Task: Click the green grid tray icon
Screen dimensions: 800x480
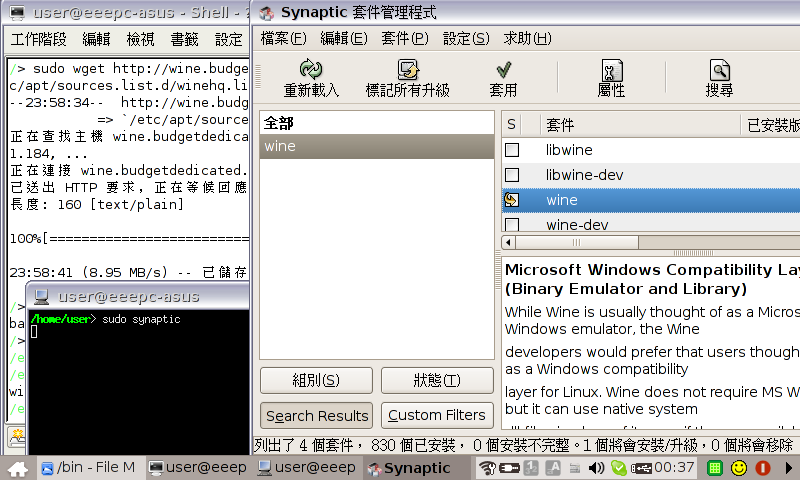Action: pos(715,468)
